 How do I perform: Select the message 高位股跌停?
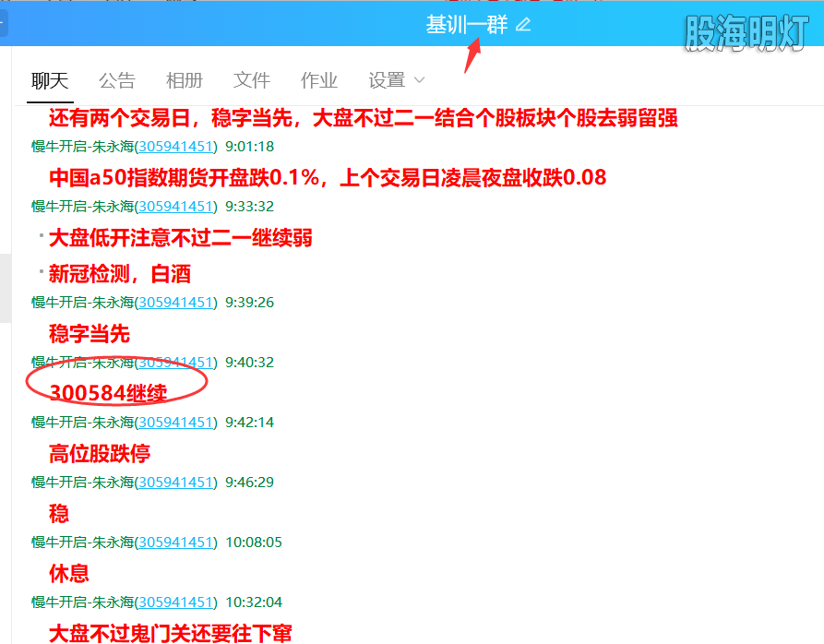pos(100,453)
